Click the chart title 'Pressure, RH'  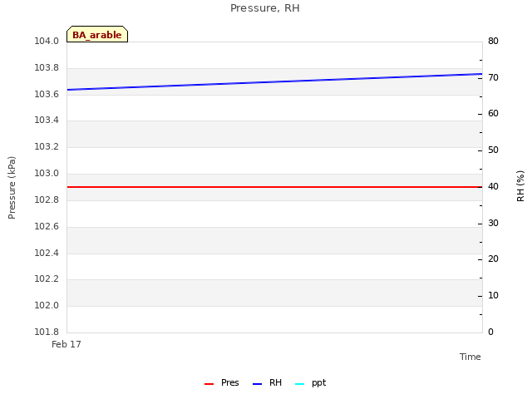click(x=265, y=8)
